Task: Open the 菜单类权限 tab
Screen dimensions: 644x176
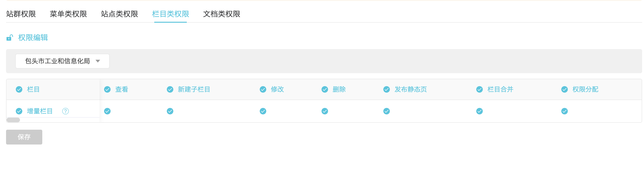Action: click(68, 14)
